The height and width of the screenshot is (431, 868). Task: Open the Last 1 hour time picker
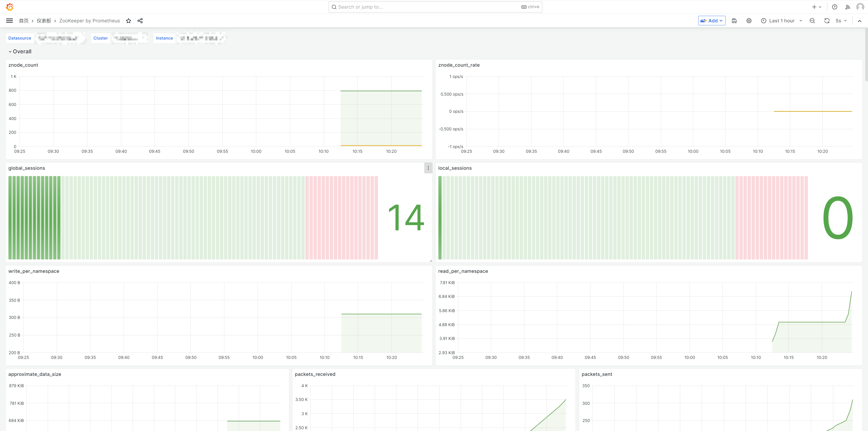(x=781, y=21)
